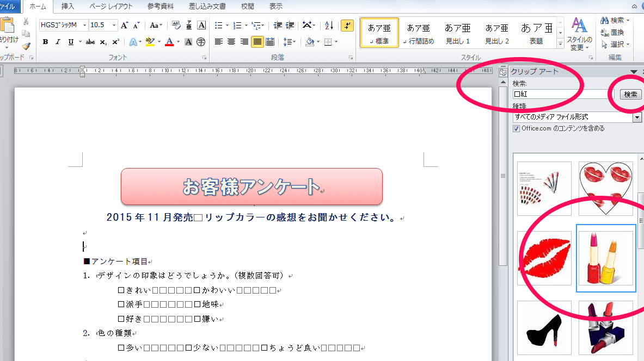Toggle superscript formatting
Viewport: 644px width, 361px height.
coord(115,42)
